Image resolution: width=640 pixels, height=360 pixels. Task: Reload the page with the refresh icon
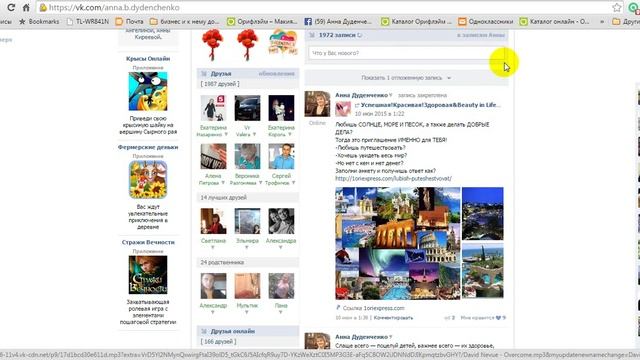(11, 7)
